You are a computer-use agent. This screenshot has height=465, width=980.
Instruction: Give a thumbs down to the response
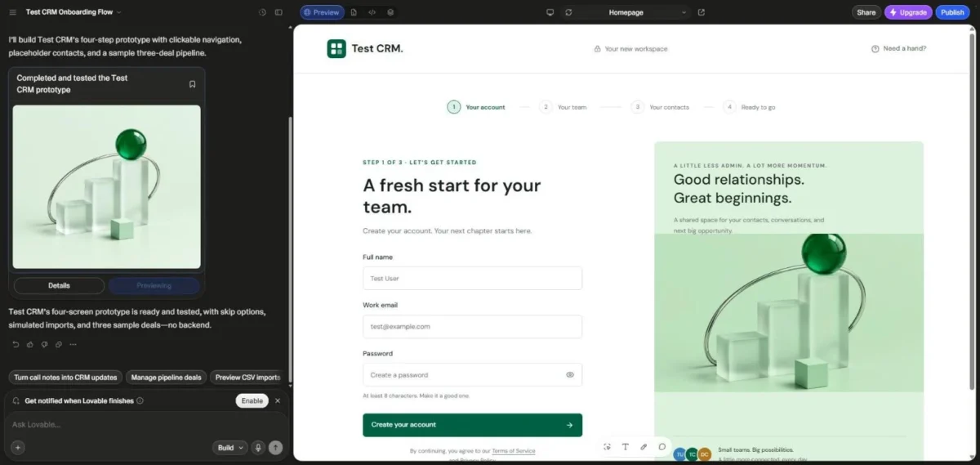pos(44,344)
